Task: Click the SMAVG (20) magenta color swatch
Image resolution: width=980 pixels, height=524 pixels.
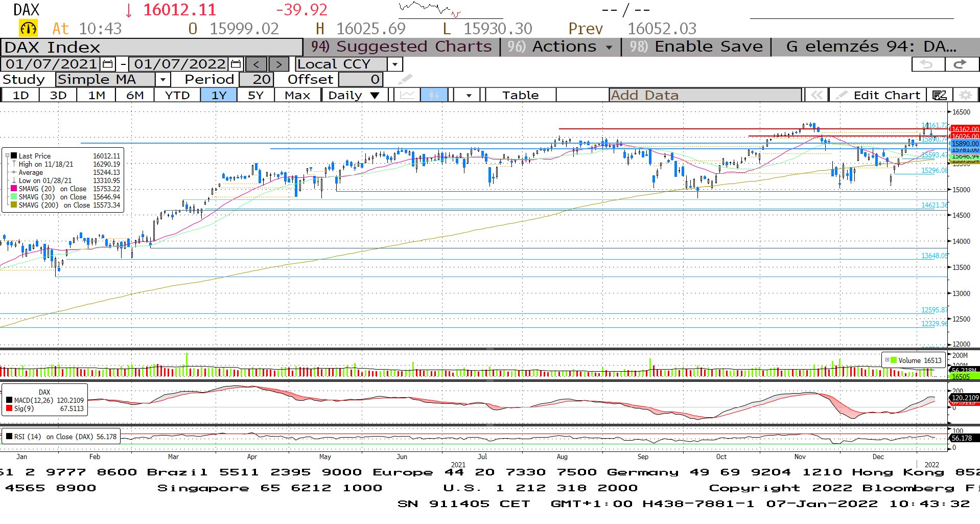Action: tap(14, 189)
